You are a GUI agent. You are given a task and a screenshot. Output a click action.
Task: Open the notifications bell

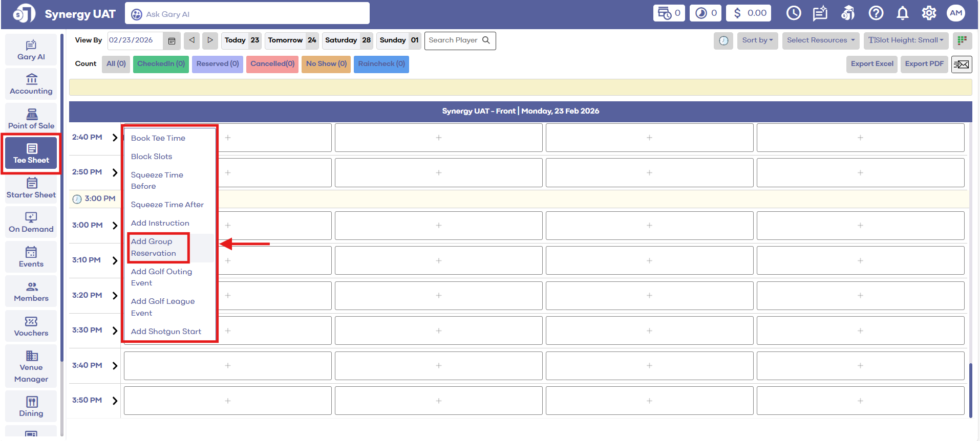point(902,13)
